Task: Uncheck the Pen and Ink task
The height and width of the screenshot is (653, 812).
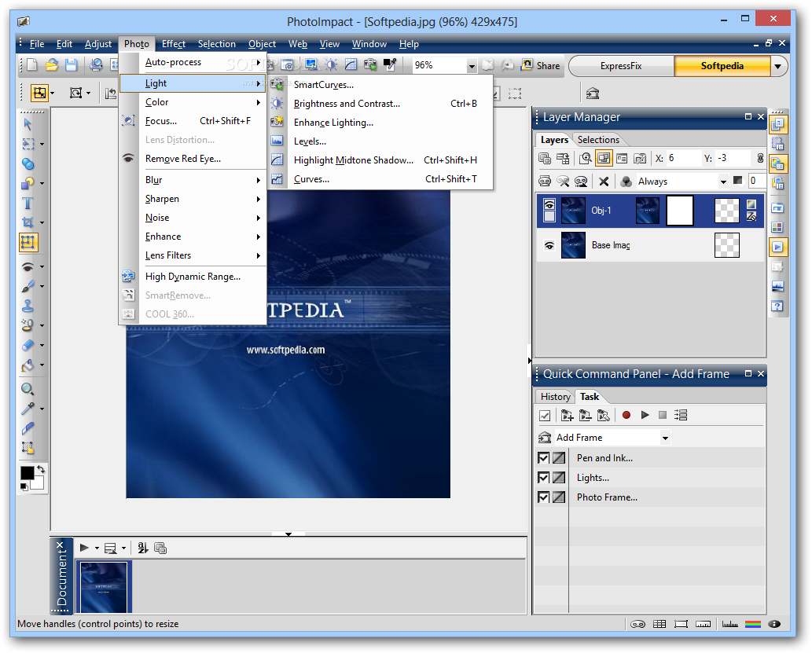Action: tap(543, 458)
